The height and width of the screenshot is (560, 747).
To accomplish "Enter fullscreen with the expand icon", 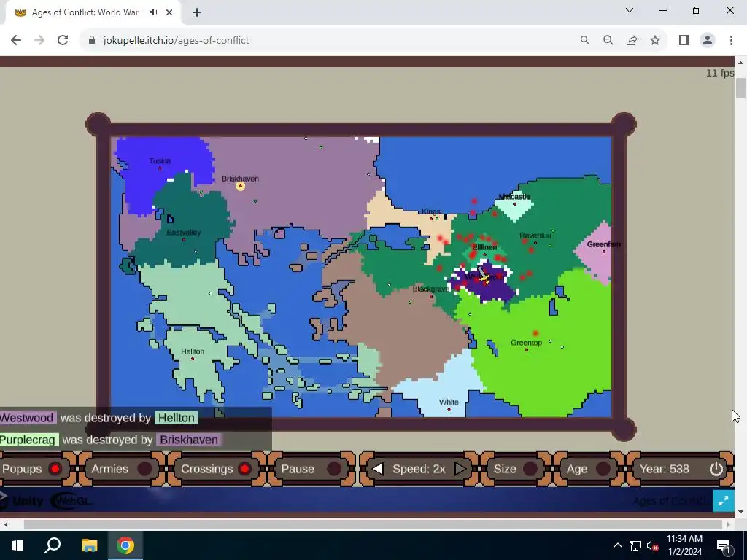I will point(723,500).
